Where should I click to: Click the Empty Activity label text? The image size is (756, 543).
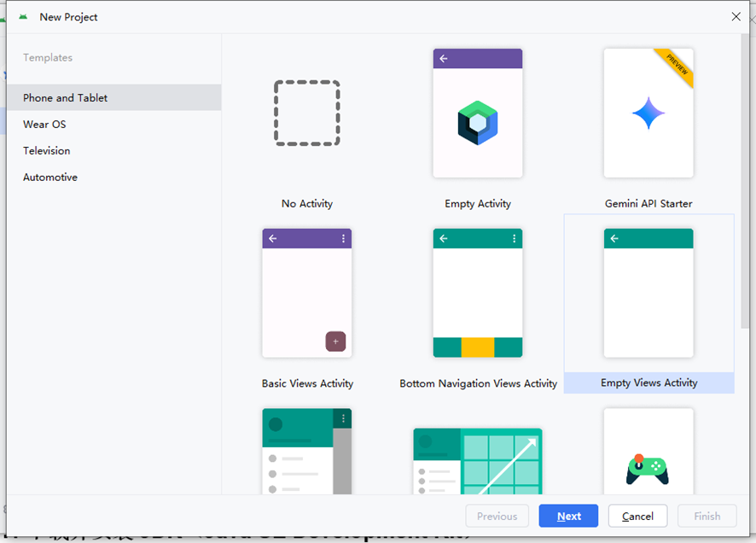coord(477,203)
